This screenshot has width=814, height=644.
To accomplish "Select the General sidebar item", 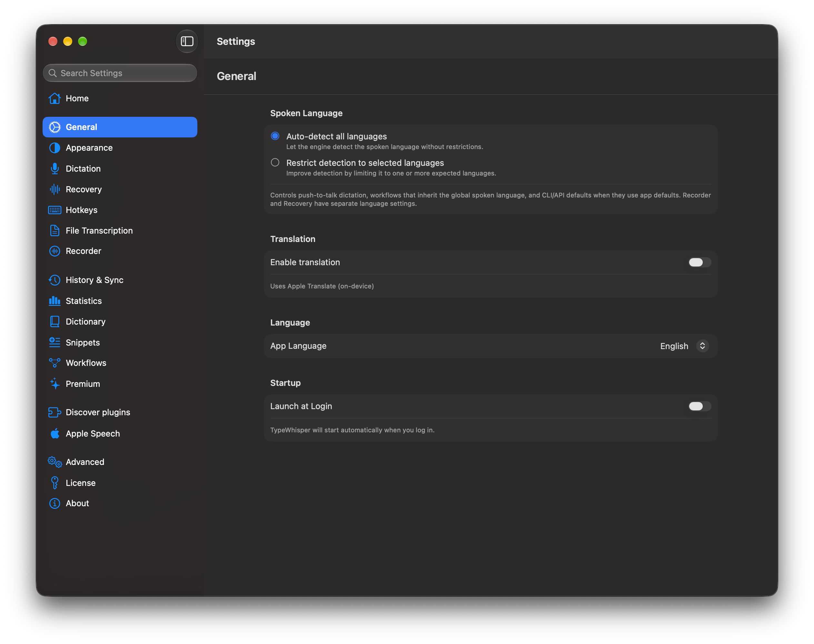I will [120, 127].
